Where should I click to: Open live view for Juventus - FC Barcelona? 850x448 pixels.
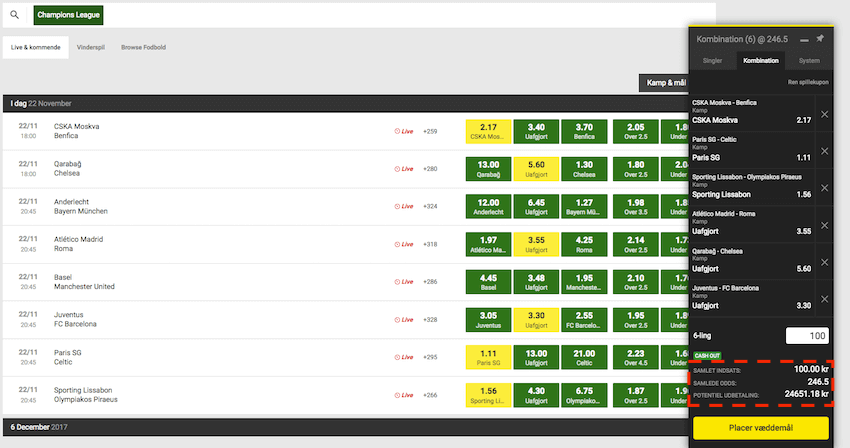tap(404, 319)
